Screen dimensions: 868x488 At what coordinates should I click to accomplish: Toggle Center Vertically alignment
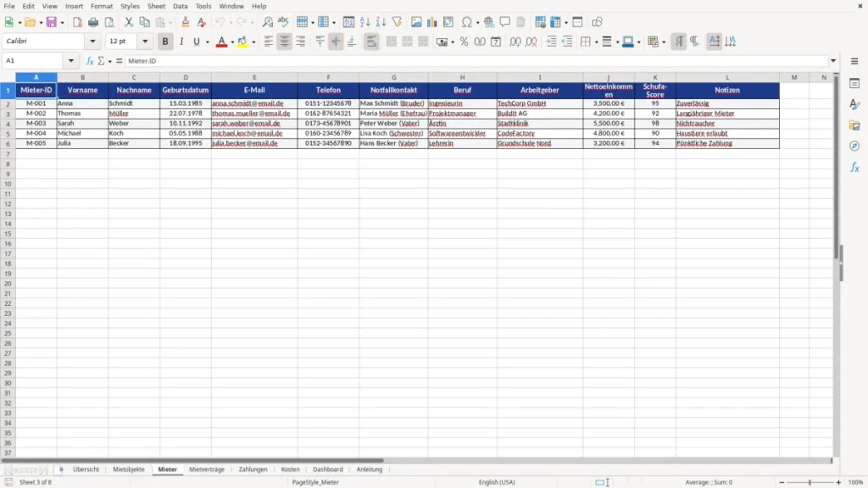click(336, 42)
